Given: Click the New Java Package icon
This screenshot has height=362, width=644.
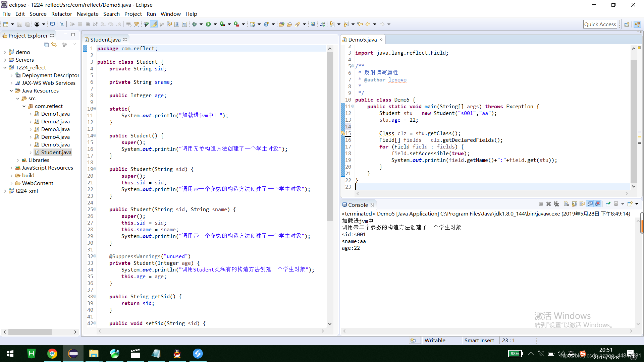Looking at the screenshot, I should pos(253,24).
